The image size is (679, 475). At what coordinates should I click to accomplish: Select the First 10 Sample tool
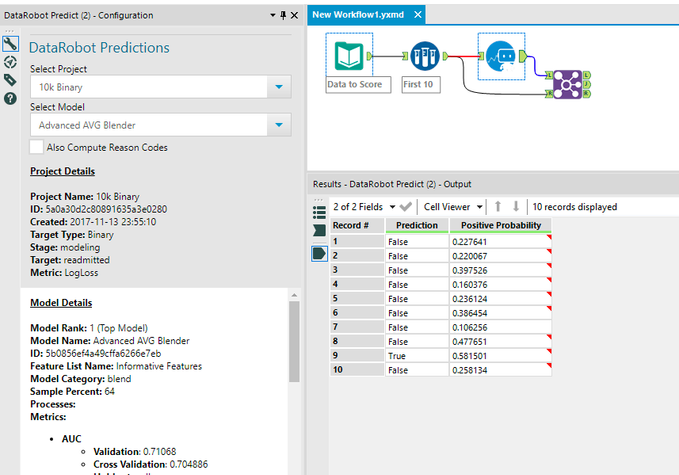pos(425,56)
